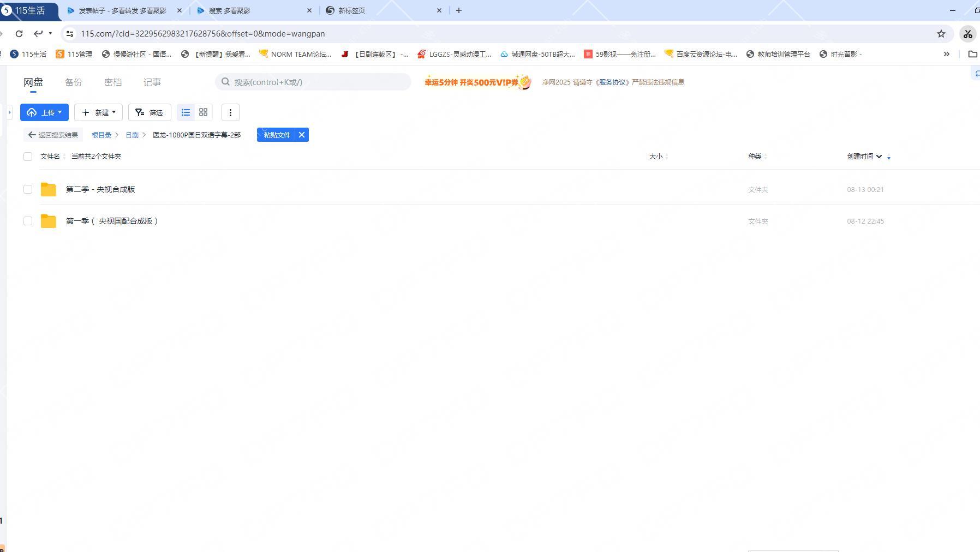Click the 粘贴文件 paste button
Viewport: 980px width, 552px height.
(277, 135)
